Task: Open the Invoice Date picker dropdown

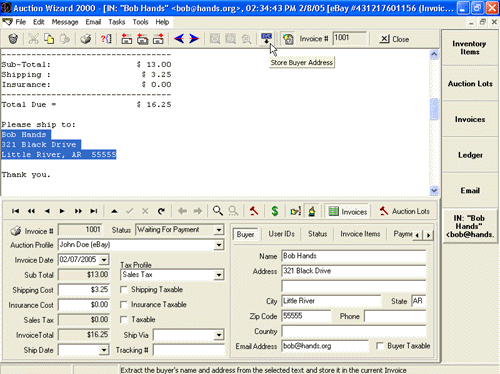Action: 104,260
